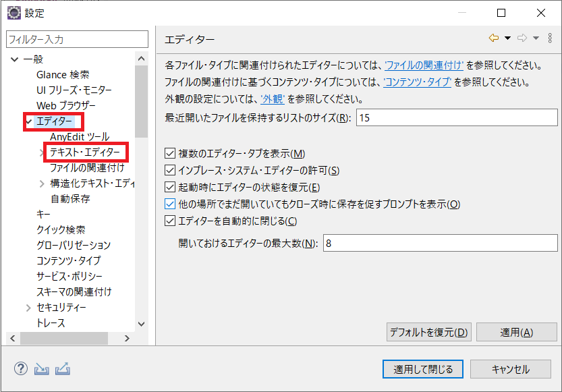Maximize the 設定 window

tap(501, 13)
